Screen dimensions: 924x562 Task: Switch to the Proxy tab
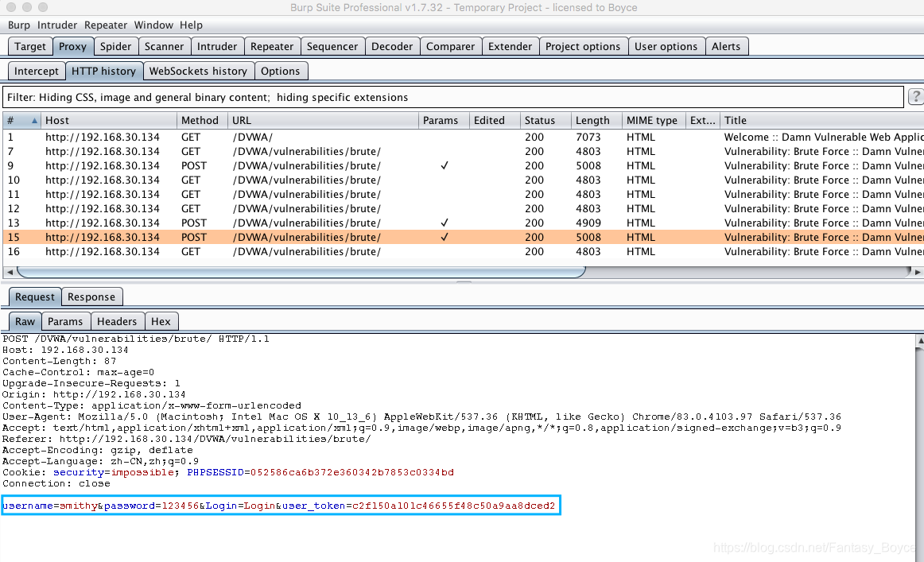(72, 47)
